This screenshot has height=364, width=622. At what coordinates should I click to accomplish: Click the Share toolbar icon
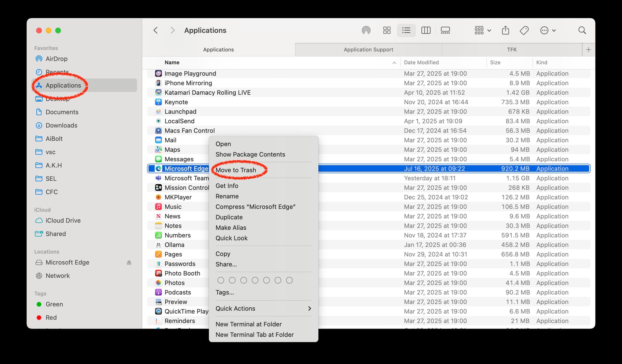coord(506,30)
